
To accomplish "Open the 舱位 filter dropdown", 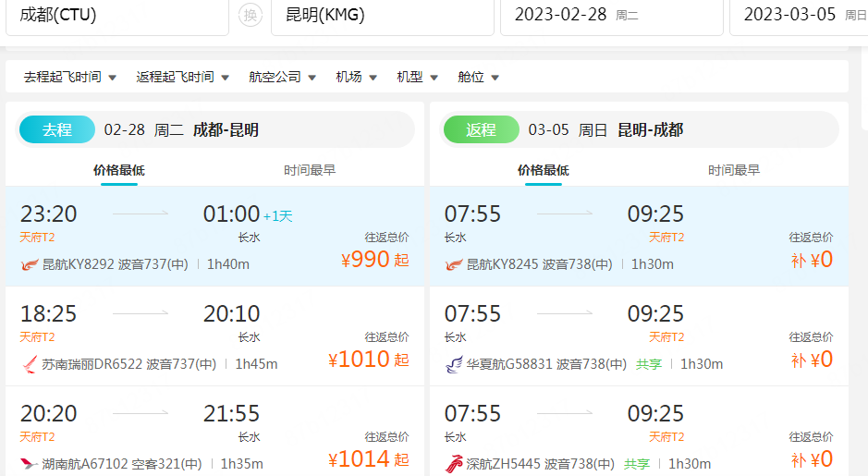I will pos(478,77).
